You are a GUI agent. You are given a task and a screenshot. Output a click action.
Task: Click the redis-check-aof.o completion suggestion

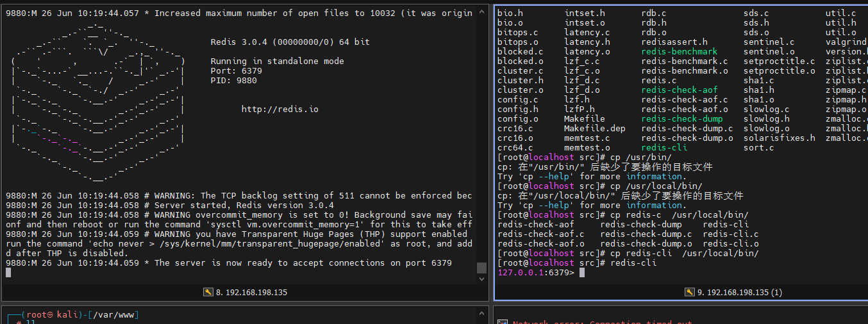[541, 244]
